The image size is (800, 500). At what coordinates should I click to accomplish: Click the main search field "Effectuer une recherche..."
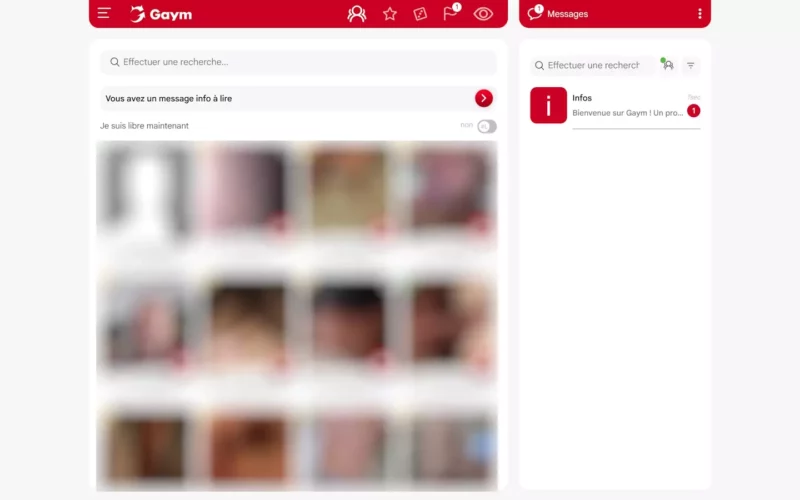tap(298, 62)
